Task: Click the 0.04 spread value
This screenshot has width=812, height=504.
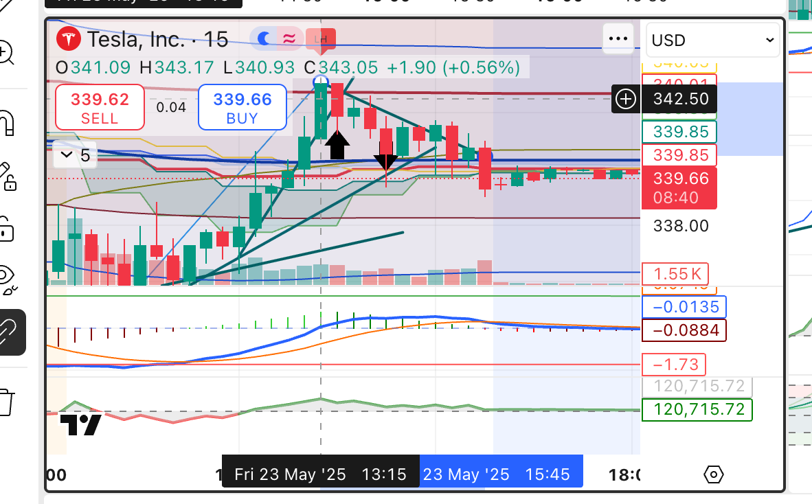Action: pyautogui.click(x=171, y=108)
